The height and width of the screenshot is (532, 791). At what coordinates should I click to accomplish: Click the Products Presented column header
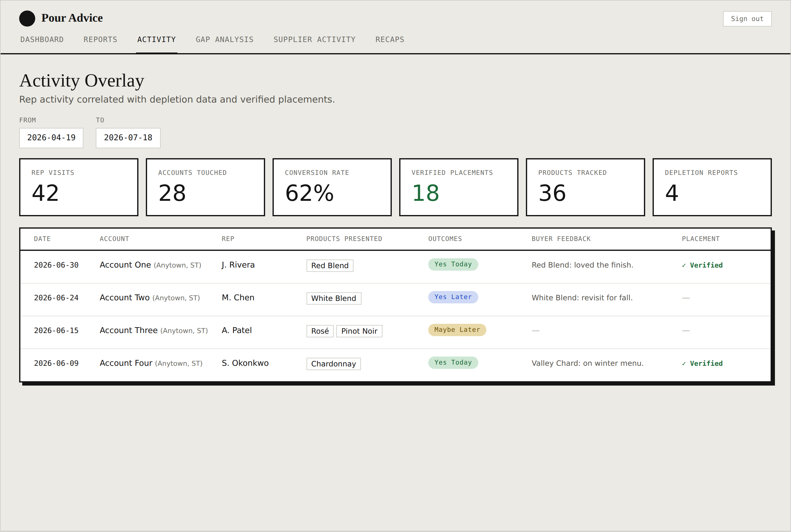click(x=344, y=239)
